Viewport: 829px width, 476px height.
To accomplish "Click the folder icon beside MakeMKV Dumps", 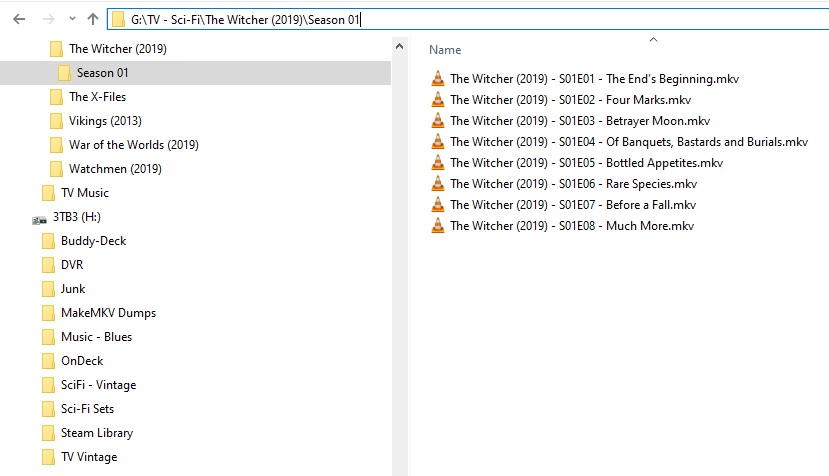I will (x=48, y=313).
